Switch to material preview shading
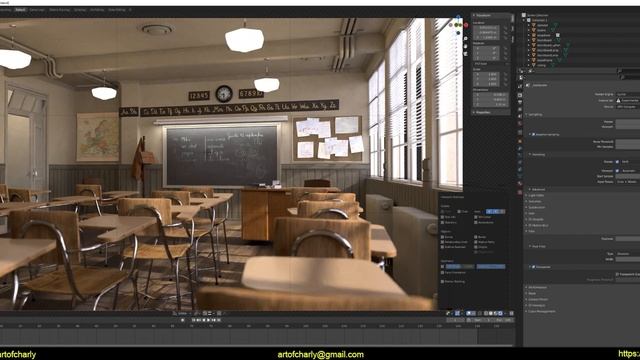 pos(496,313)
